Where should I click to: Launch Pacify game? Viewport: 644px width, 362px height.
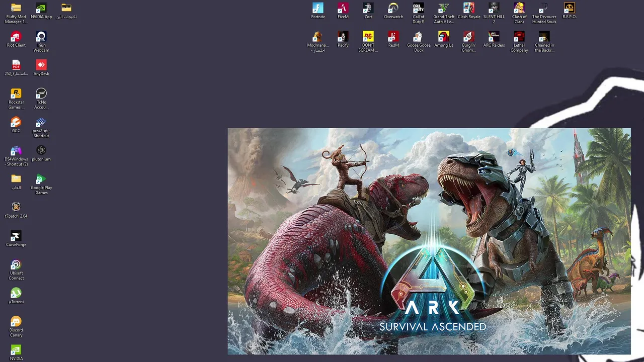[x=343, y=37]
